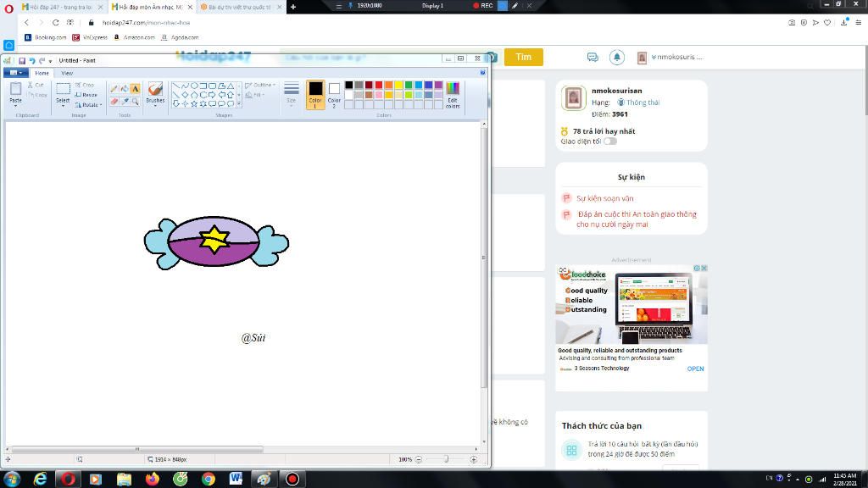Open Edit colors in Paint
The image size is (868, 488).
(x=453, y=94)
